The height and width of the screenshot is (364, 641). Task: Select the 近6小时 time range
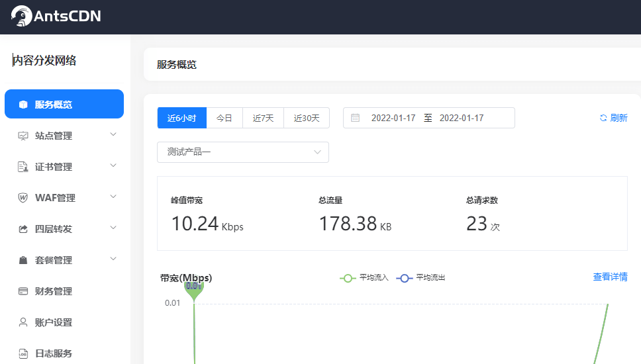pos(182,118)
